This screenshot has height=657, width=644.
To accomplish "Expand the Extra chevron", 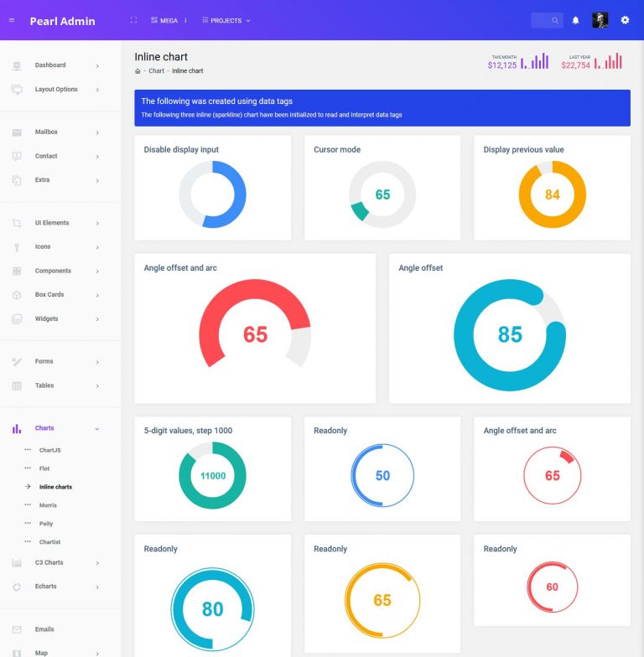I will (x=97, y=180).
